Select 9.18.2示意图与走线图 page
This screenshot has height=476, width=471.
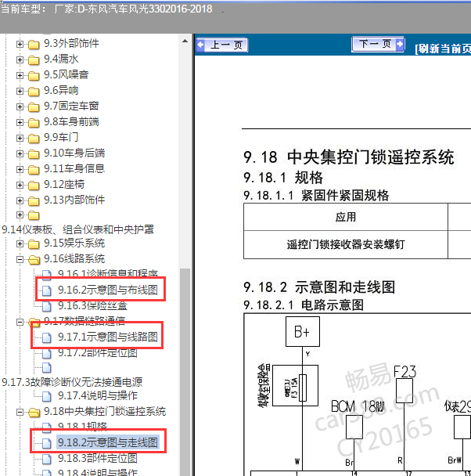108,443
